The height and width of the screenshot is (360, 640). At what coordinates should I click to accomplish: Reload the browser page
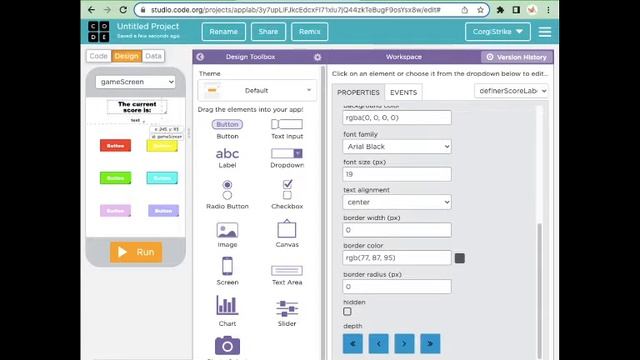123,9
